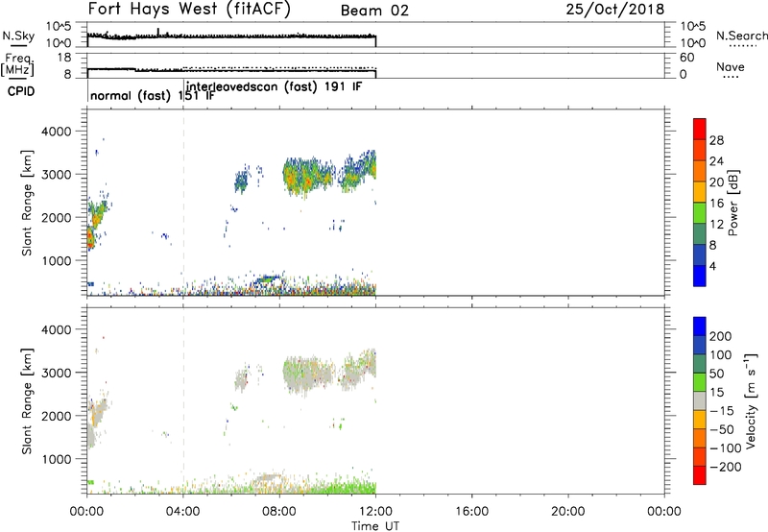Click the "16:00" time axis label

(471, 512)
